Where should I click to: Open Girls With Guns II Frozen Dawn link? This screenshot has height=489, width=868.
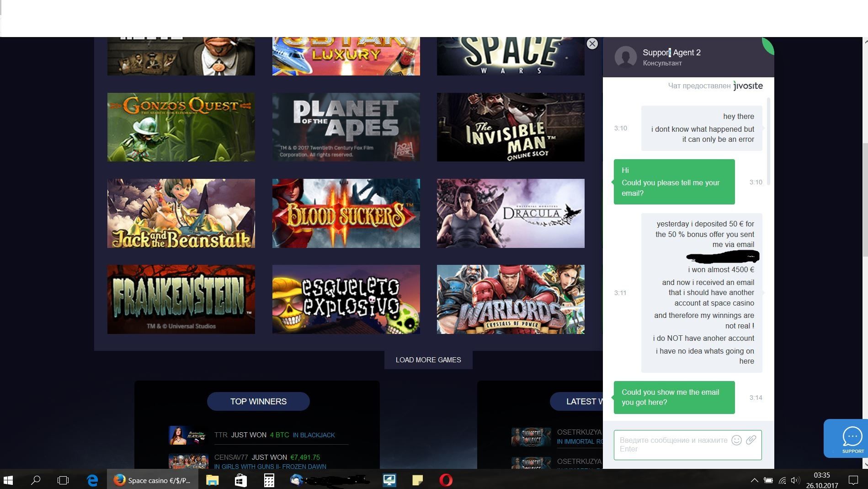(270, 467)
